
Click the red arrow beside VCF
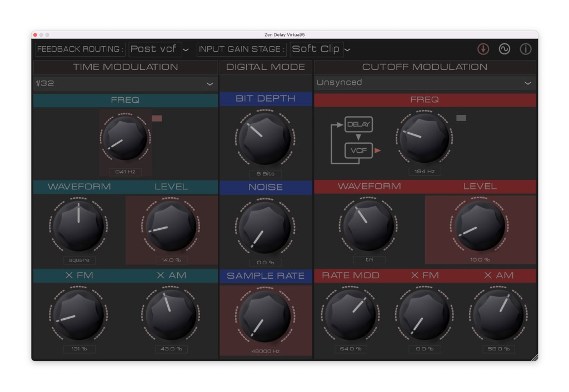click(378, 150)
